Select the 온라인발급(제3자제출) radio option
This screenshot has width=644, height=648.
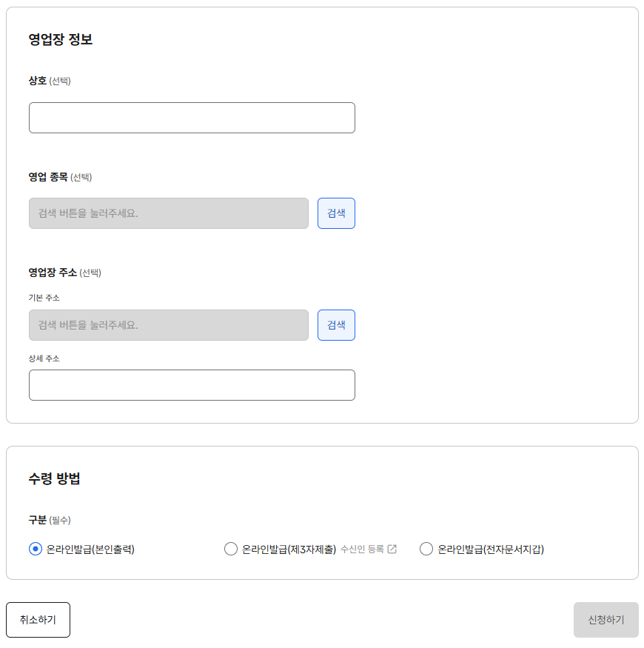[x=230, y=549]
